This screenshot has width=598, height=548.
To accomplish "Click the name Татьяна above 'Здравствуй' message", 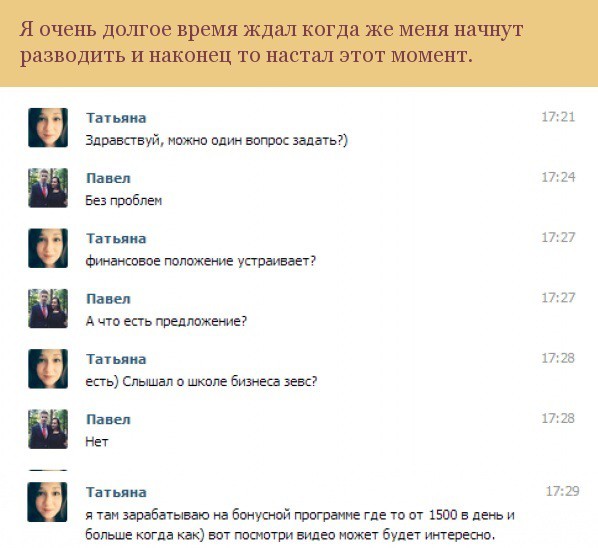I will (116, 118).
